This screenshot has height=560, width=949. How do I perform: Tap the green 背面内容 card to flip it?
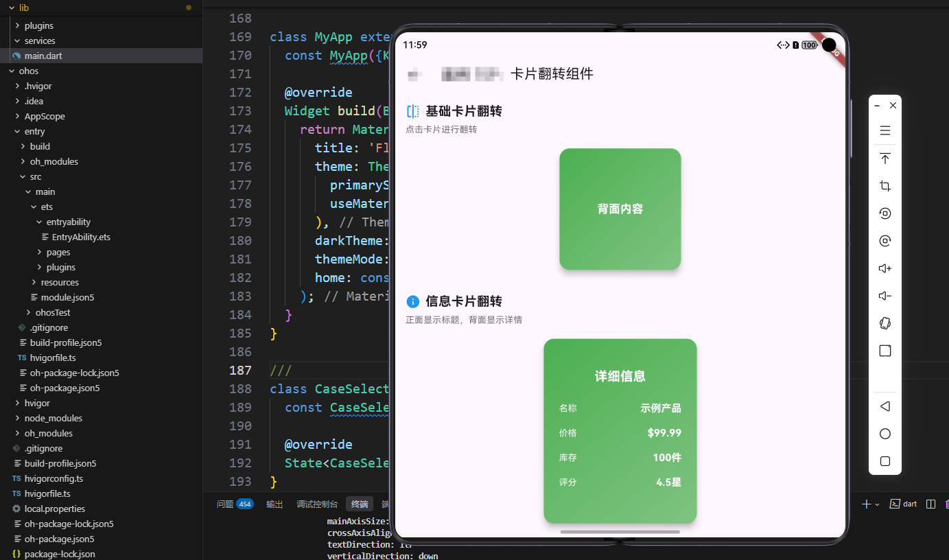pos(620,209)
